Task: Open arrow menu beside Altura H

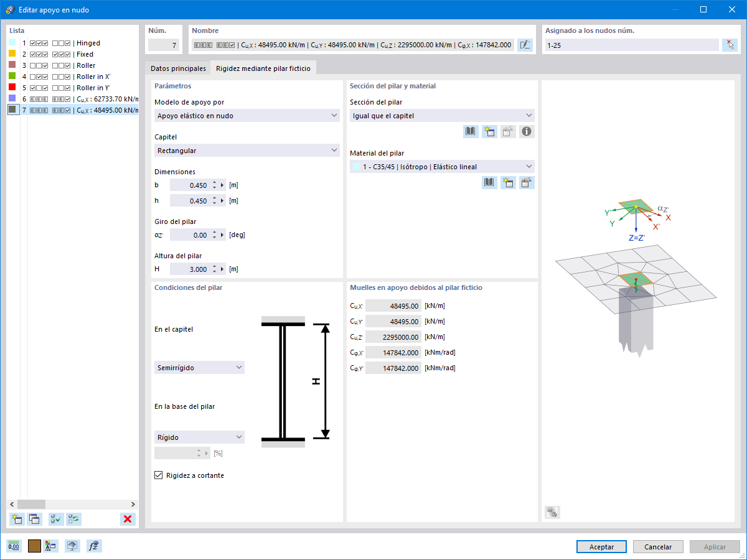Action: [222, 269]
